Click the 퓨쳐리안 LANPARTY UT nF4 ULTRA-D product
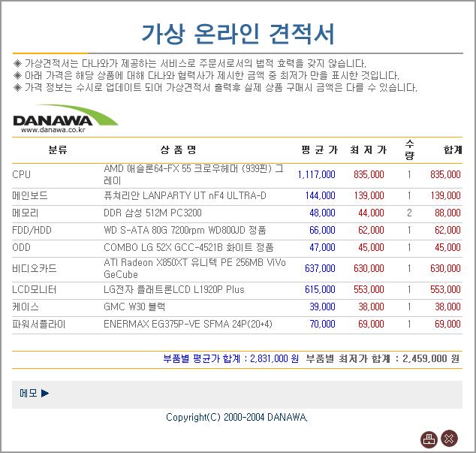The height and width of the screenshot is (453, 476). point(185,196)
